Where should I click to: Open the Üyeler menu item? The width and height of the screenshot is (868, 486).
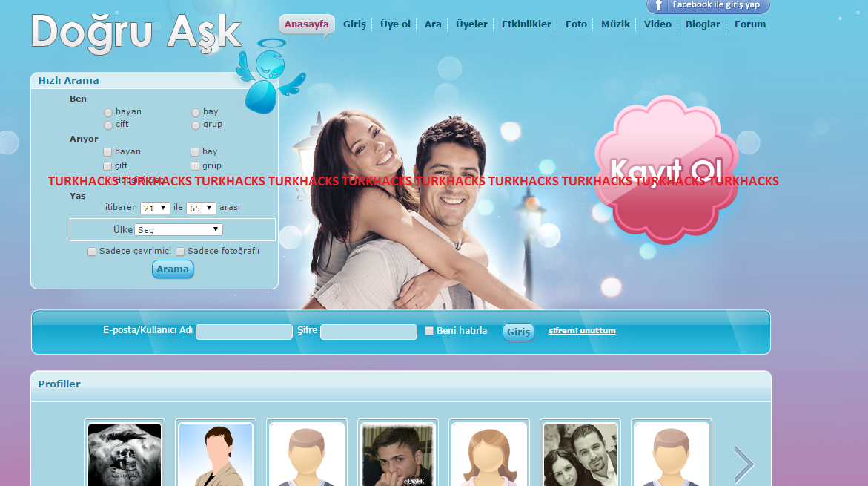(471, 24)
